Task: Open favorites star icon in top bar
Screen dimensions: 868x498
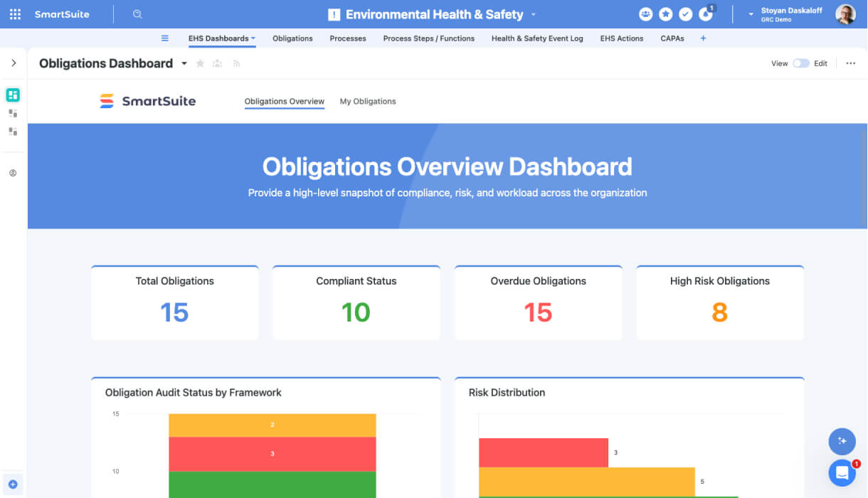Action: click(x=666, y=14)
